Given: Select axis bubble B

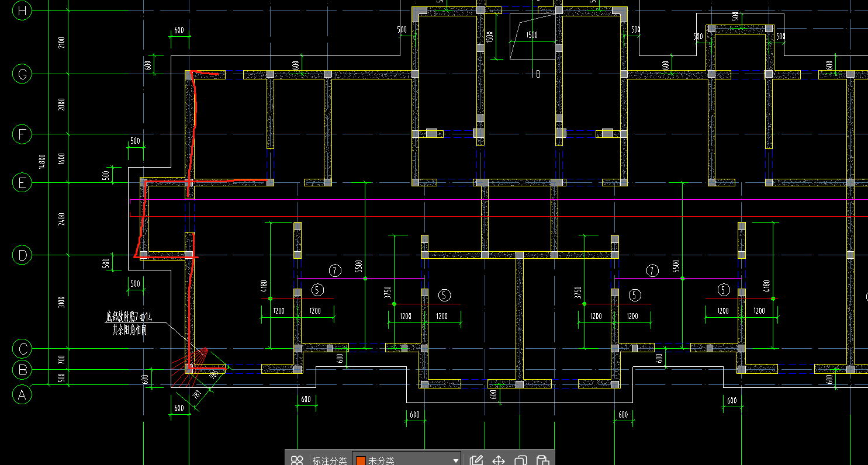Looking at the screenshot, I should coord(22,370).
